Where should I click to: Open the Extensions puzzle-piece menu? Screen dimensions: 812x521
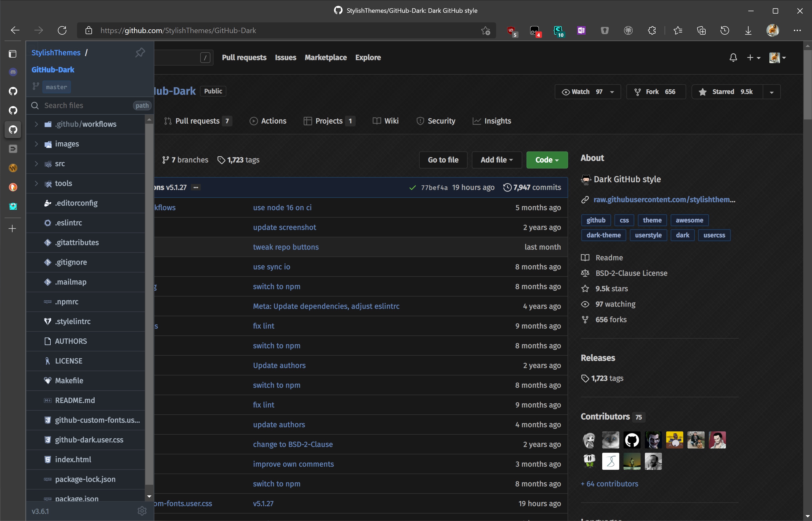[x=652, y=30]
